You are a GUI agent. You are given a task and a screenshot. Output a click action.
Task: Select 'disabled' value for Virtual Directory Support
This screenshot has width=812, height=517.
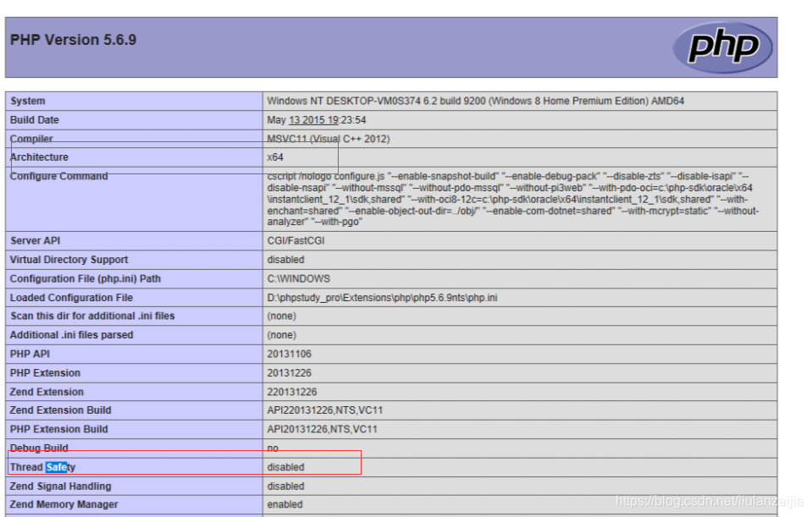(x=286, y=260)
